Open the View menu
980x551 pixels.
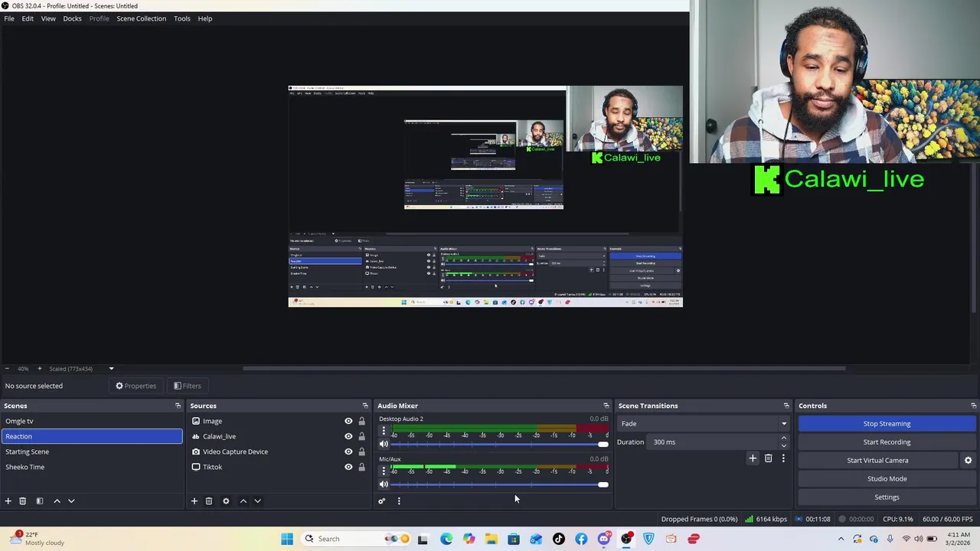click(x=48, y=18)
